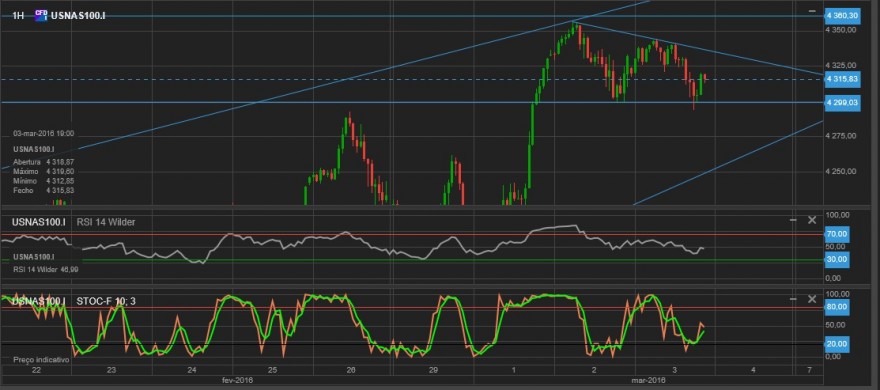Select the 4 299,03 support level tag
880x390 pixels.
click(842, 103)
